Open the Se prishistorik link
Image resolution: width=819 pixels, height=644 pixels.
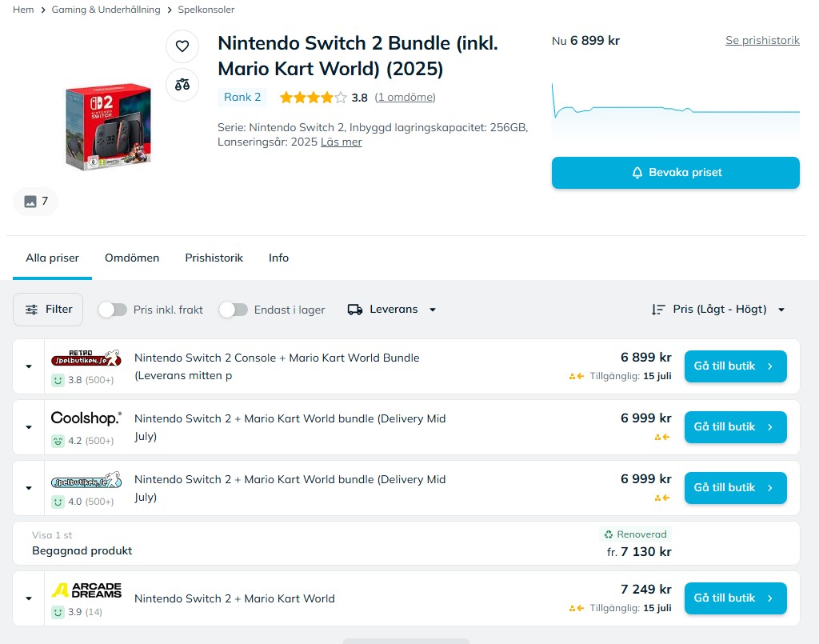point(762,40)
